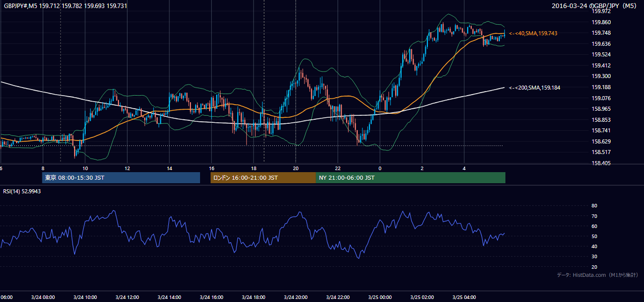Click price axis label 158.629
This screenshot has width=644, height=302.
click(601, 141)
